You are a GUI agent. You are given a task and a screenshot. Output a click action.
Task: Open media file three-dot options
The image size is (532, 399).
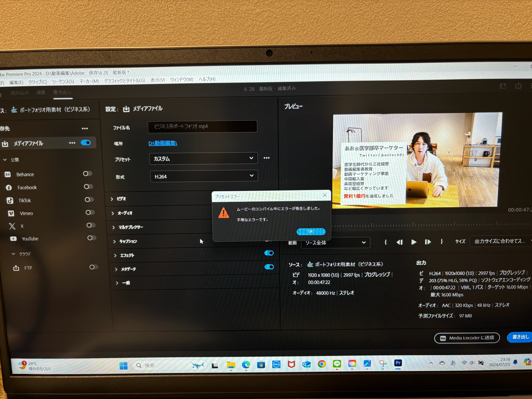[x=72, y=143]
